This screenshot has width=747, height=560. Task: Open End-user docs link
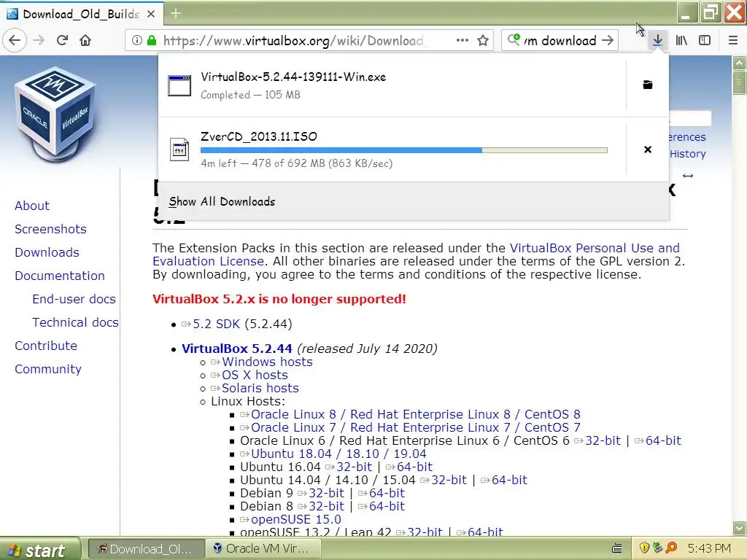tap(74, 299)
